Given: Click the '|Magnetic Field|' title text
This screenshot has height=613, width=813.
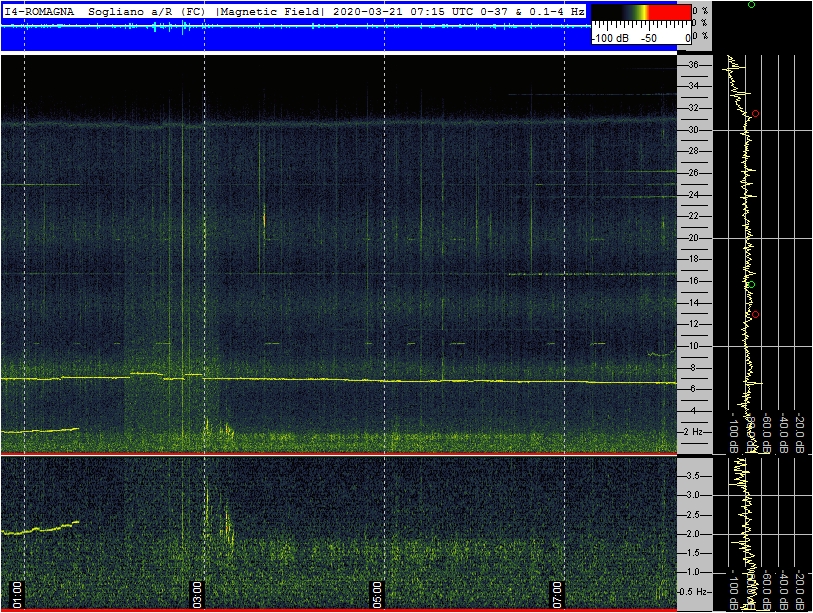Looking at the screenshot, I should click(270, 11).
